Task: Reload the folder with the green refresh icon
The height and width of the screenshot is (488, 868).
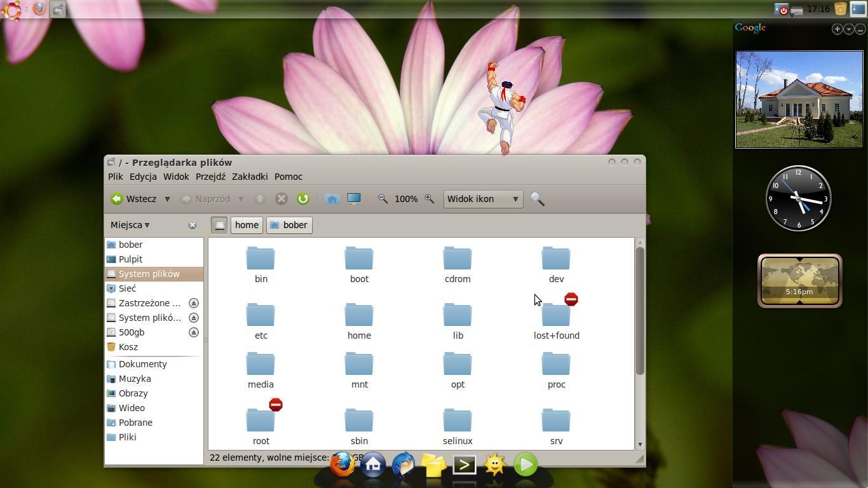Action: pos(303,199)
